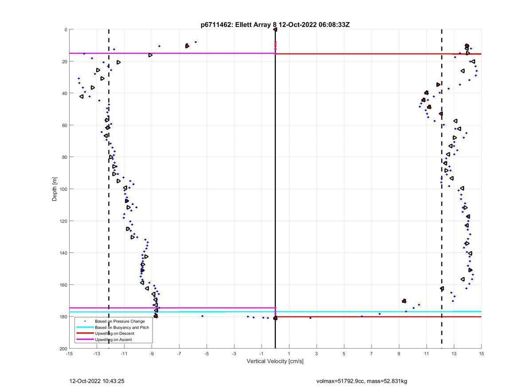Click the red line sample in legend

(x=85, y=333)
